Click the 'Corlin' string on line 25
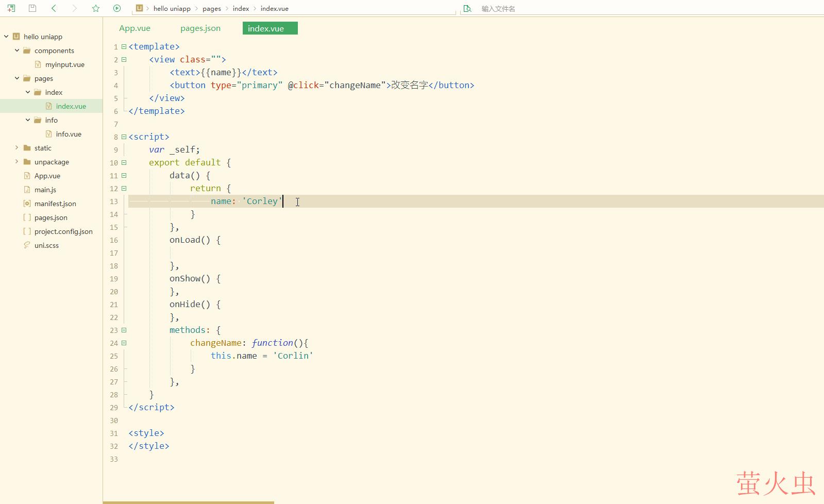Viewport: 824px width, 504px height. [x=293, y=356]
